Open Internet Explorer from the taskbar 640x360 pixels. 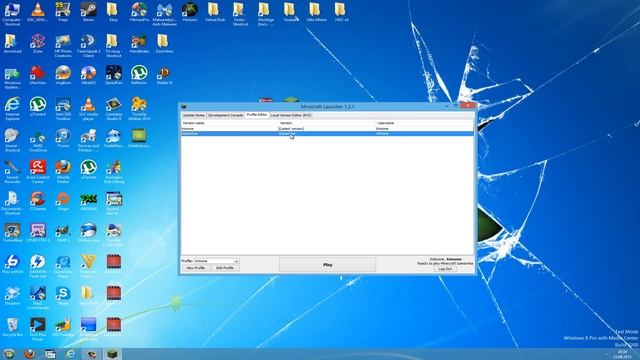[71, 354]
